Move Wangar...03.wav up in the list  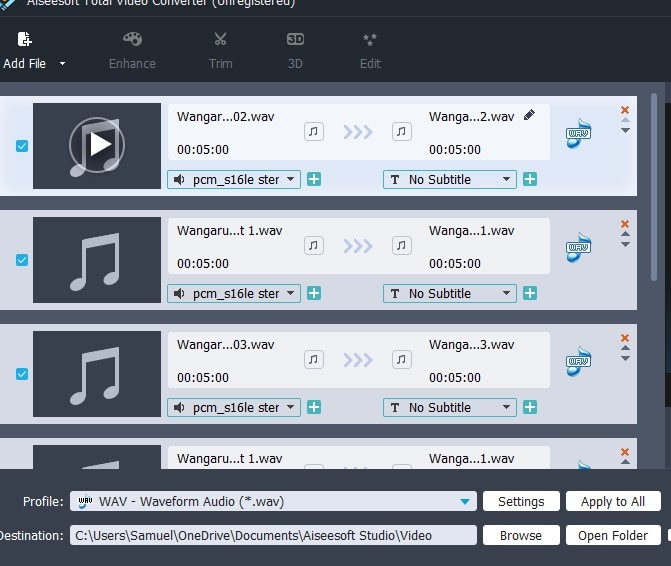click(x=625, y=348)
